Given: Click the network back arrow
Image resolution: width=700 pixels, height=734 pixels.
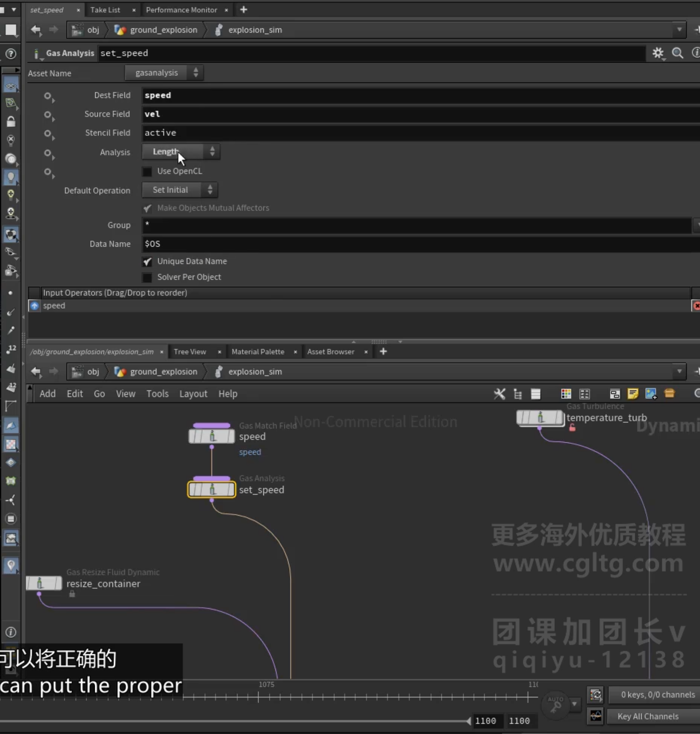Looking at the screenshot, I should coord(36,371).
